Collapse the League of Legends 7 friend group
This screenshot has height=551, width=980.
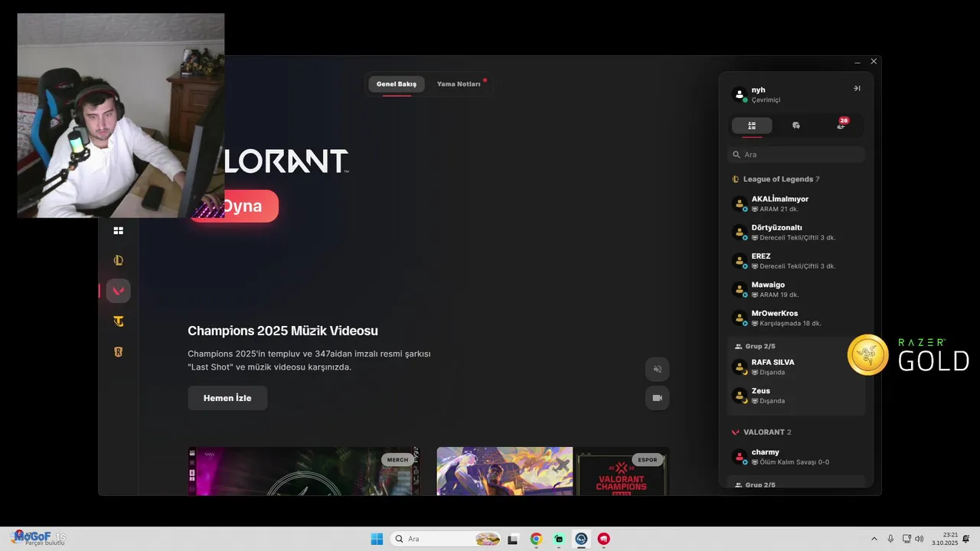(776, 179)
